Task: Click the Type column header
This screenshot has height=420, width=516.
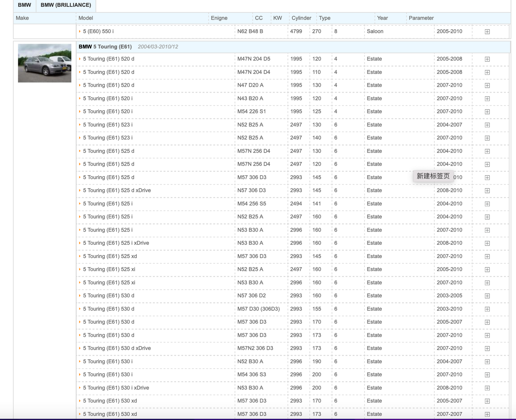Action: 325,18
